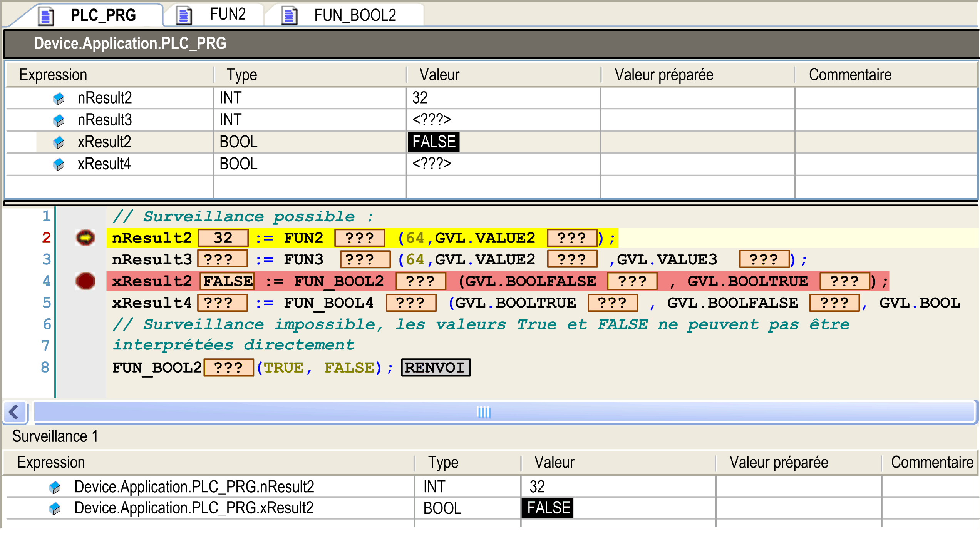Switch to the FUN2 tab
This screenshot has width=980, height=545.
click(227, 15)
